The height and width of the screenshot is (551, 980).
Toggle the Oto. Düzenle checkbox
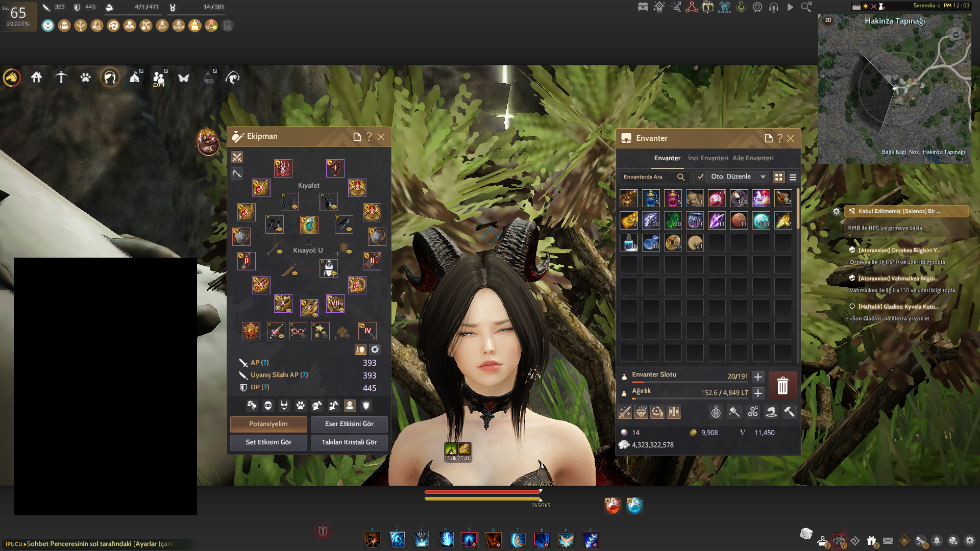[700, 177]
